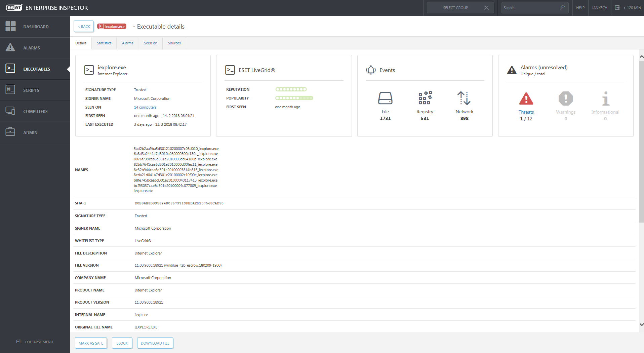Click the grey Warnings octagon icon
Viewport: 644px width, 353px height.
pyautogui.click(x=566, y=99)
